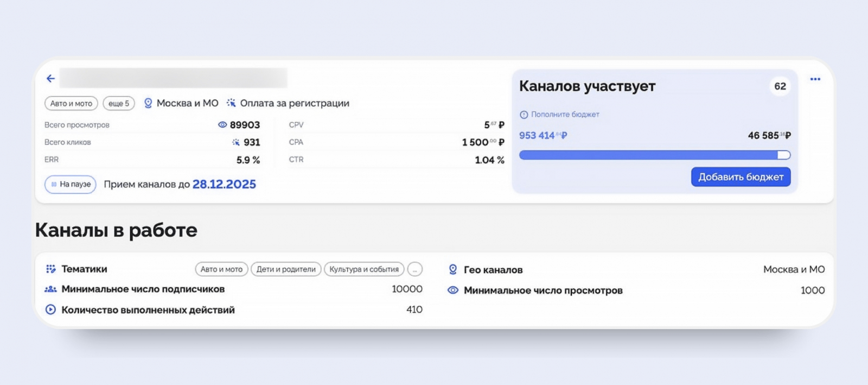Select the Дети и родители chip
The image size is (868, 385).
[x=286, y=269]
